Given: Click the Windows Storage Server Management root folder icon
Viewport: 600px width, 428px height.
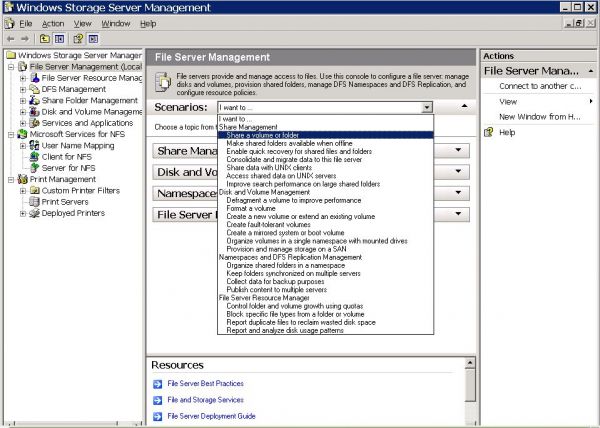Looking at the screenshot, I should click(11, 55).
